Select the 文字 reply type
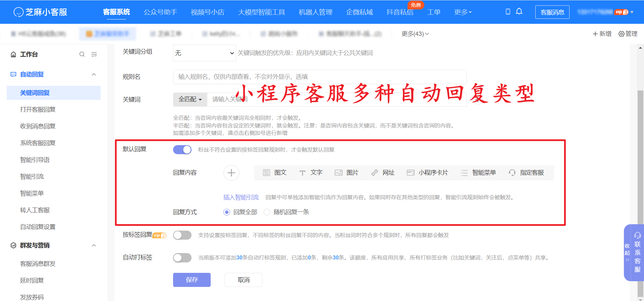 point(311,173)
